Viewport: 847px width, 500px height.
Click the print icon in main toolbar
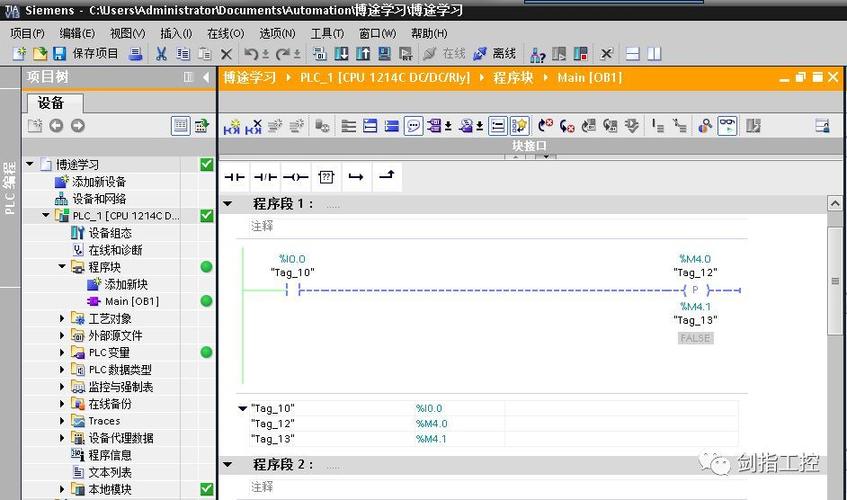135,53
